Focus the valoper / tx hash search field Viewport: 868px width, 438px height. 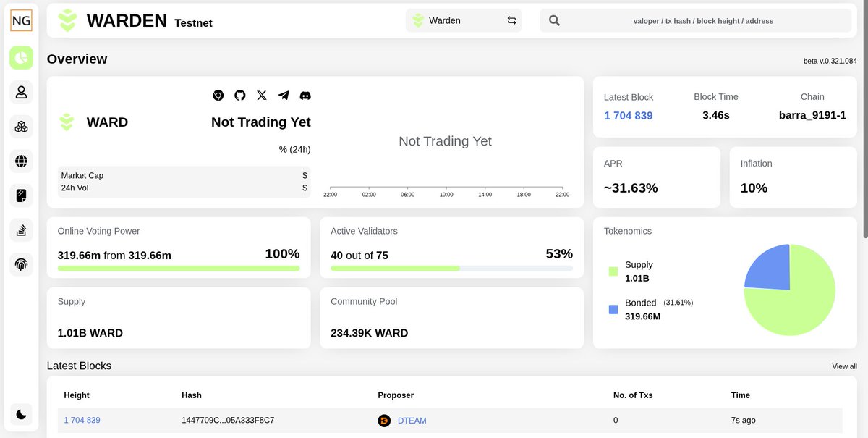click(x=702, y=21)
